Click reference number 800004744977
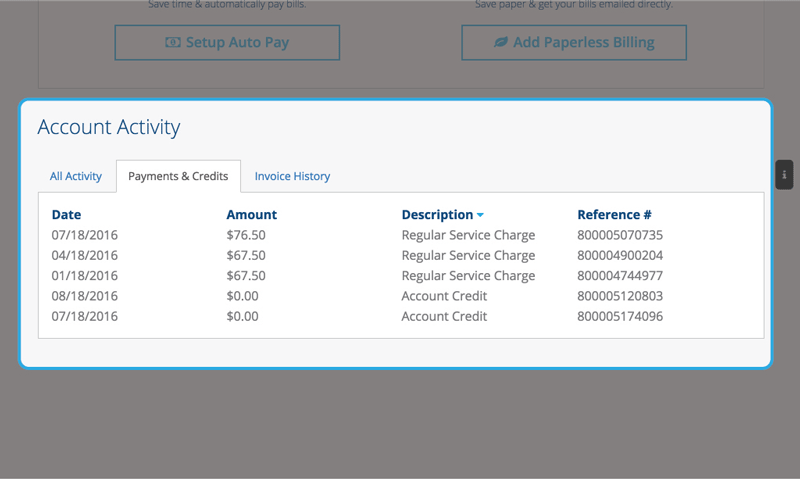The height and width of the screenshot is (479, 800). click(620, 276)
